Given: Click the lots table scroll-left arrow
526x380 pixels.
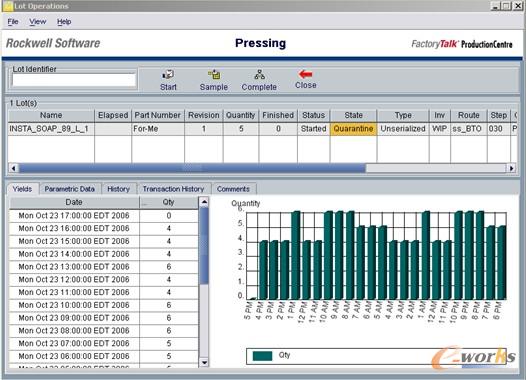Looking at the screenshot, I should (13, 168).
